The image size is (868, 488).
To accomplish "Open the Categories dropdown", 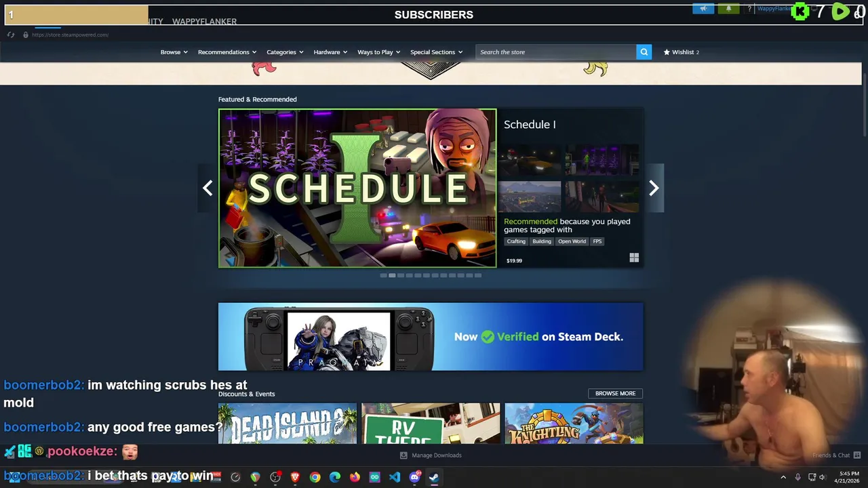I will click(x=285, y=52).
